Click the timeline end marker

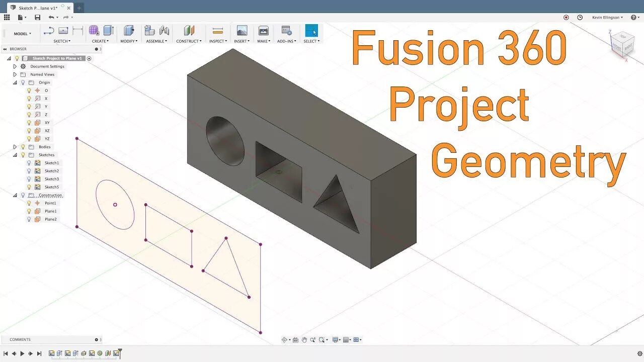pos(120,353)
